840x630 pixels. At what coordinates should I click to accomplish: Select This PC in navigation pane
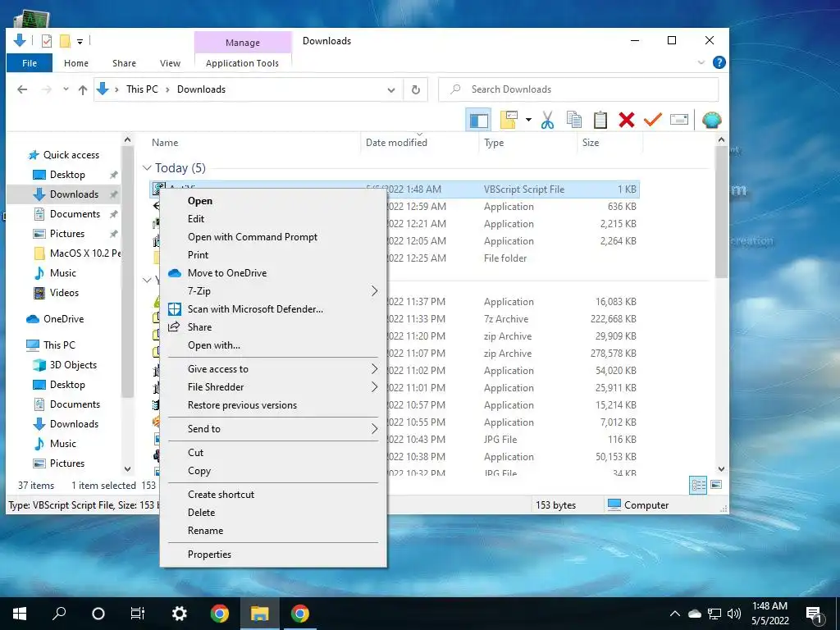[59, 345]
